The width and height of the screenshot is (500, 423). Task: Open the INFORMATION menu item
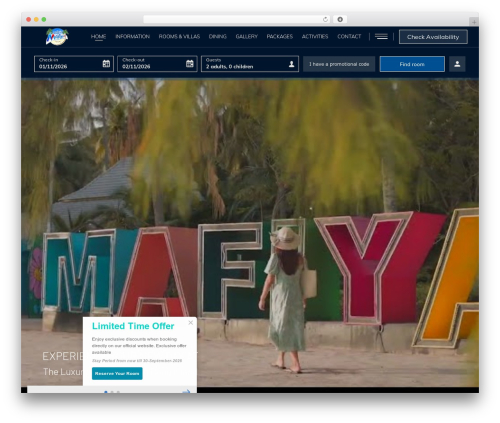132,36
